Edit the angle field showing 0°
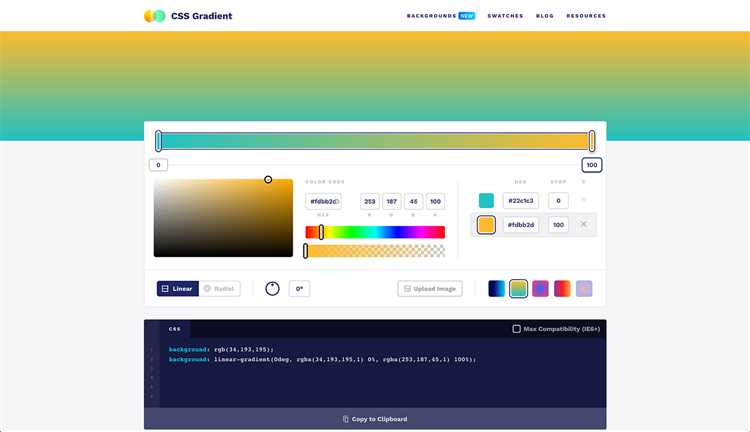Viewport: 750px width, 432px height. pyautogui.click(x=299, y=288)
